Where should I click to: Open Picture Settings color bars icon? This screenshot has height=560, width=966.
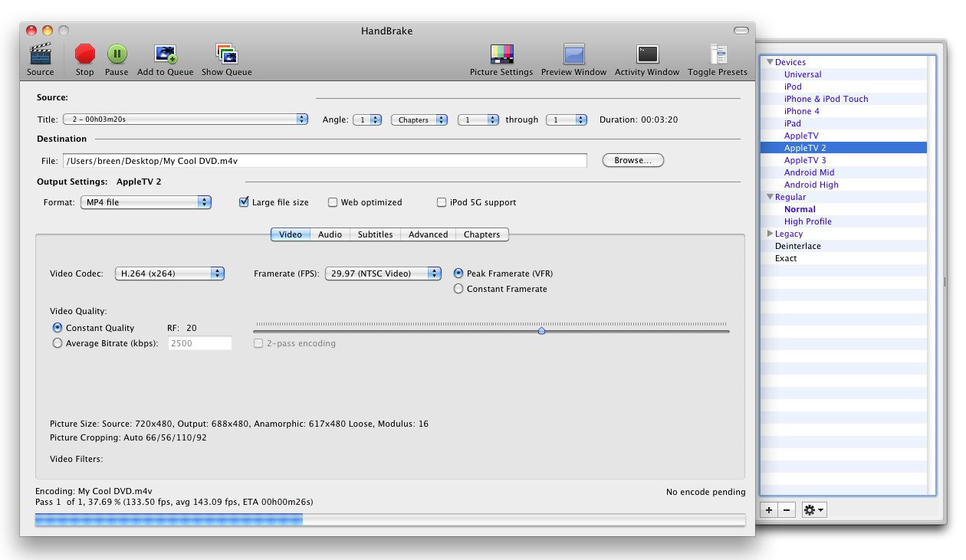tap(501, 54)
